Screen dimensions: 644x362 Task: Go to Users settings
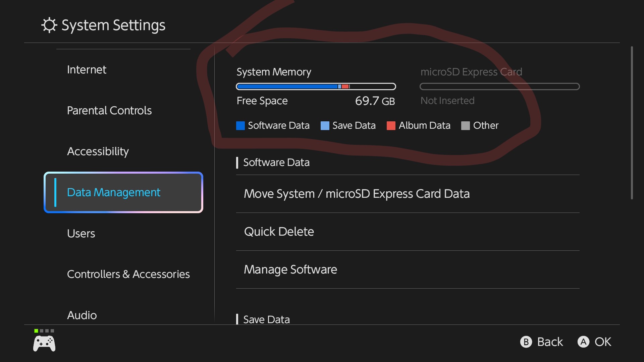[x=81, y=234]
